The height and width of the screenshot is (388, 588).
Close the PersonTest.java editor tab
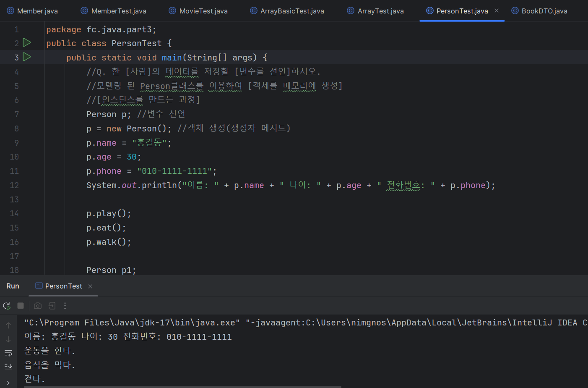(497, 10)
